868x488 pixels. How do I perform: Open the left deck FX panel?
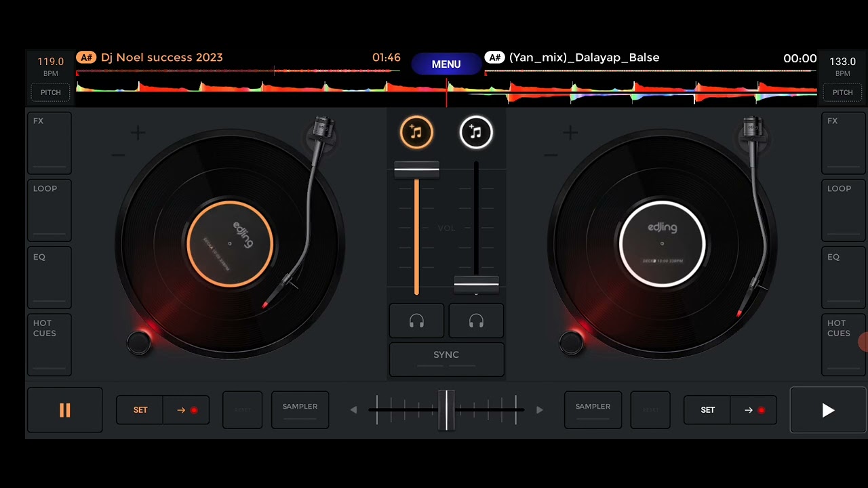[x=50, y=143]
